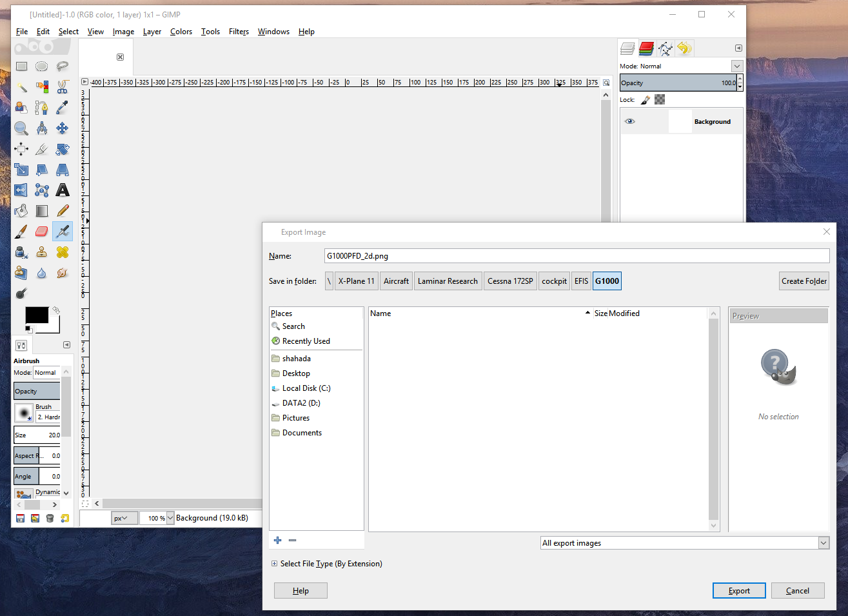
Task: Pick the Eraser tool
Action: [42, 232]
